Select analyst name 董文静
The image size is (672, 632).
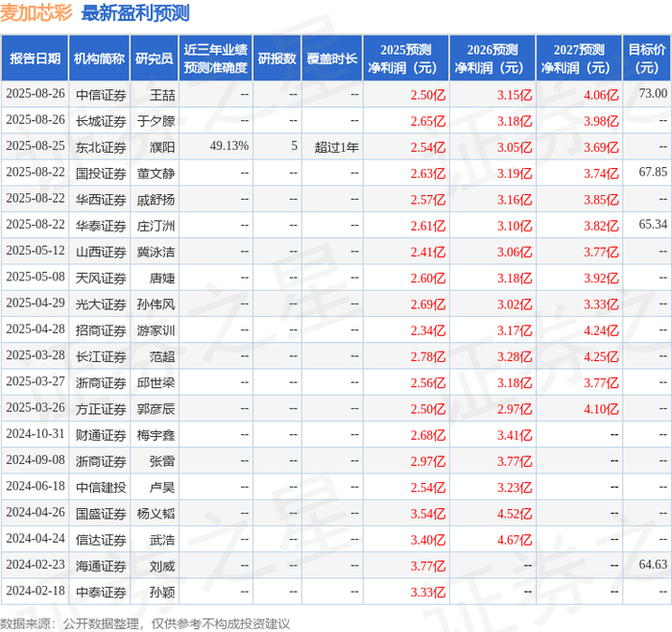click(x=156, y=173)
